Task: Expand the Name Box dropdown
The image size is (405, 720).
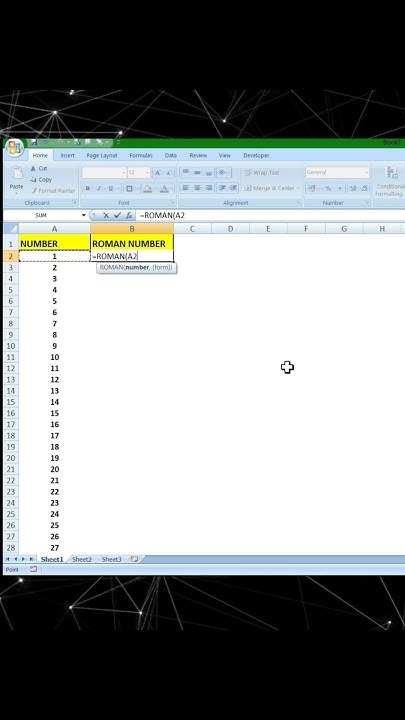Action: tap(84, 215)
